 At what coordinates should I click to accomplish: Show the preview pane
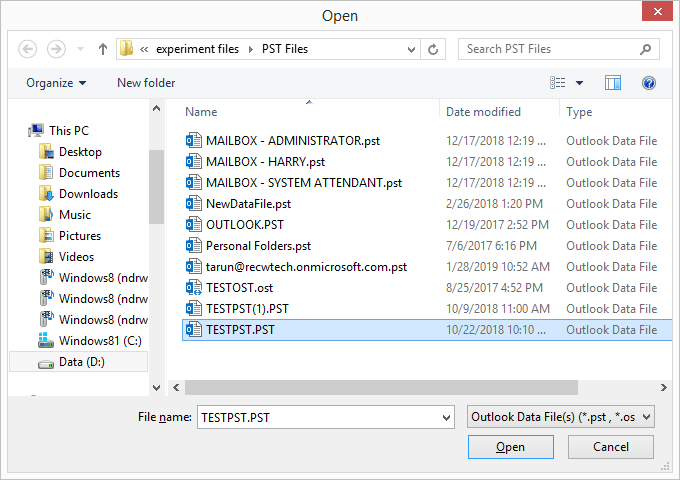(613, 83)
